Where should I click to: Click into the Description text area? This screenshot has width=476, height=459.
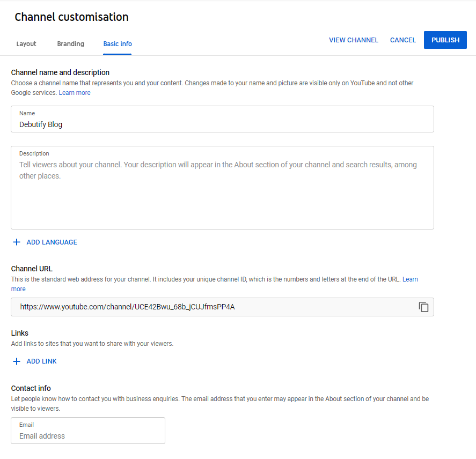coord(222,188)
